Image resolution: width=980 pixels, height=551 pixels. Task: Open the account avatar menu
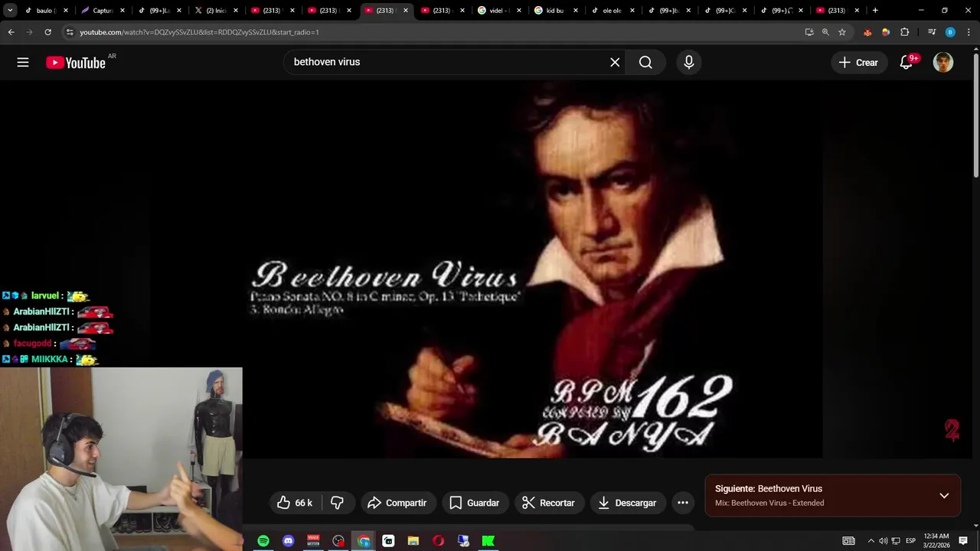(x=943, y=63)
